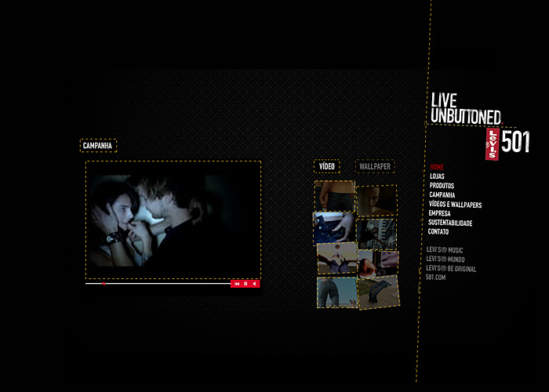Click the red progress marker on video timeline
The image size is (549, 392).
[104, 284]
